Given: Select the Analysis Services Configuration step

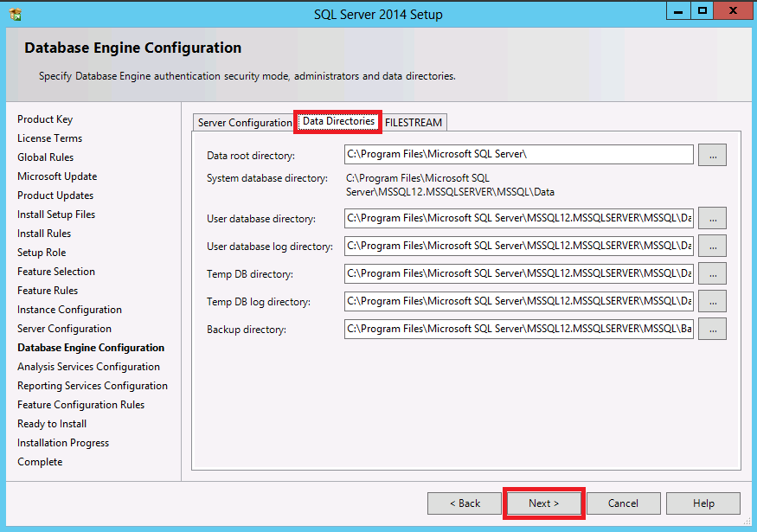Looking at the screenshot, I should [x=88, y=367].
